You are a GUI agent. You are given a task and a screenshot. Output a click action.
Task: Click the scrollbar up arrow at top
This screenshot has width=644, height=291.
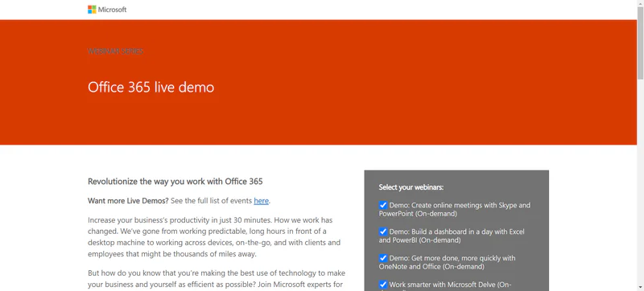[640, 3]
